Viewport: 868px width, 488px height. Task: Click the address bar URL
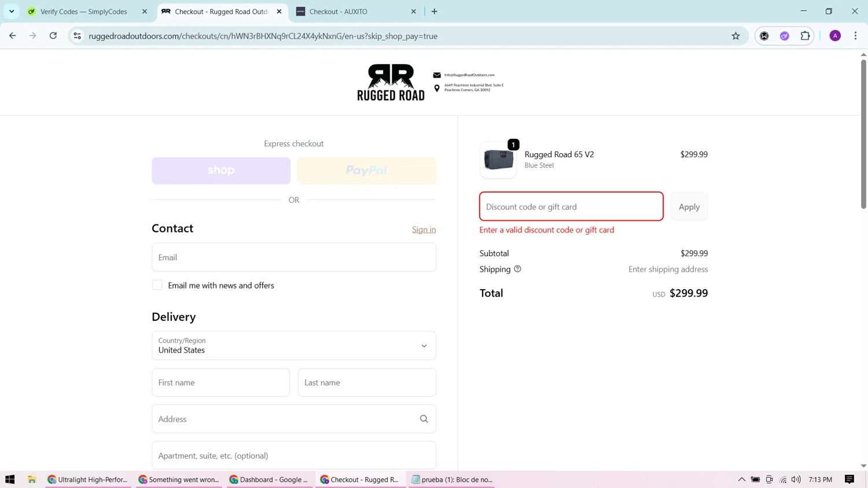pos(263,36)
